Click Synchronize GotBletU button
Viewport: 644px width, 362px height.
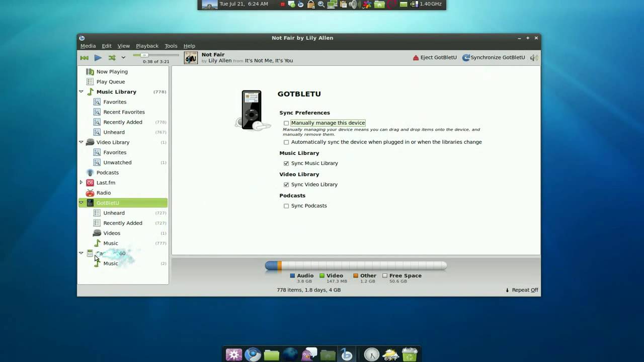click(x=494, y=58)
